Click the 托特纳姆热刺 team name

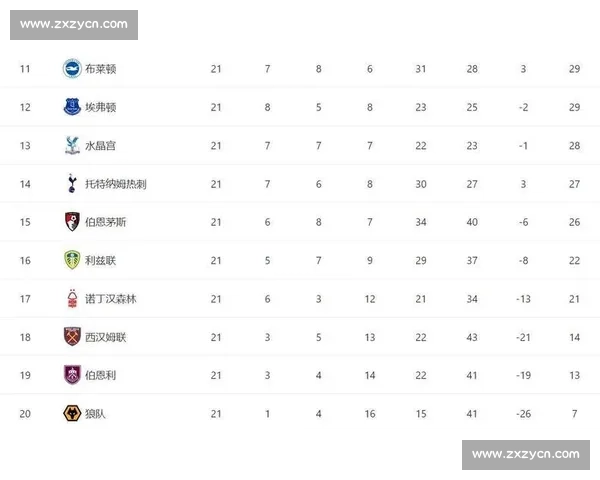[x=116, y=184]
